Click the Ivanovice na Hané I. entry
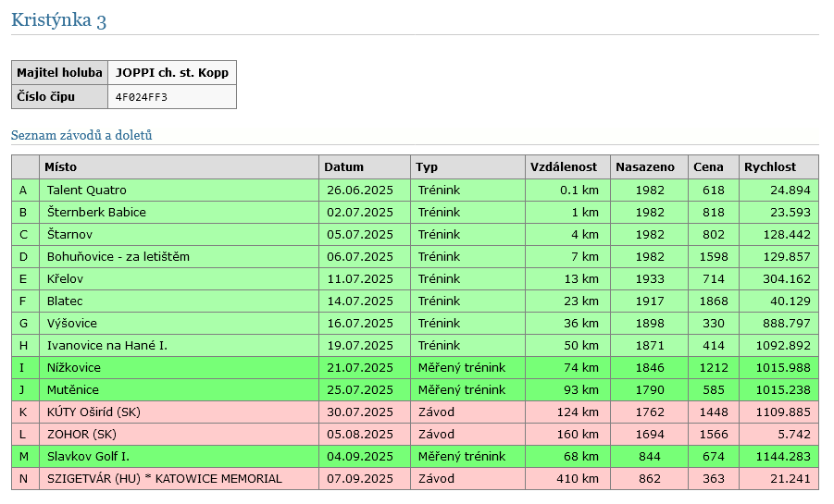The image size is (834, 504). pos(106,346)
